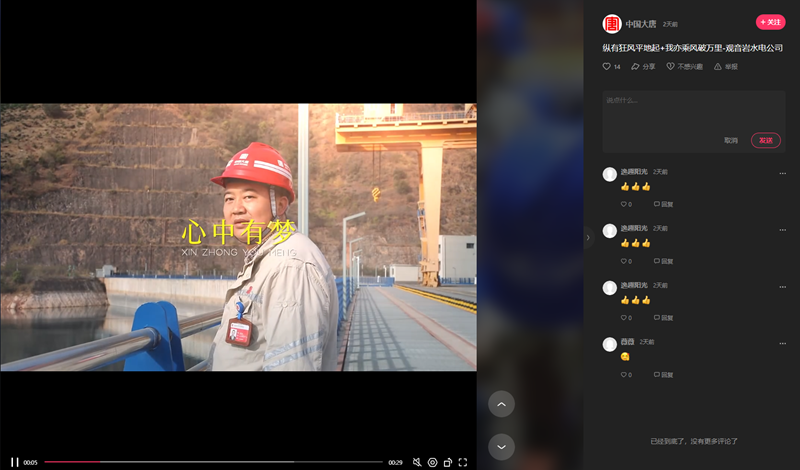Go to previous video with up arrow
The height and width of the screenshot is (470, 800).
(x=501, y=404)
